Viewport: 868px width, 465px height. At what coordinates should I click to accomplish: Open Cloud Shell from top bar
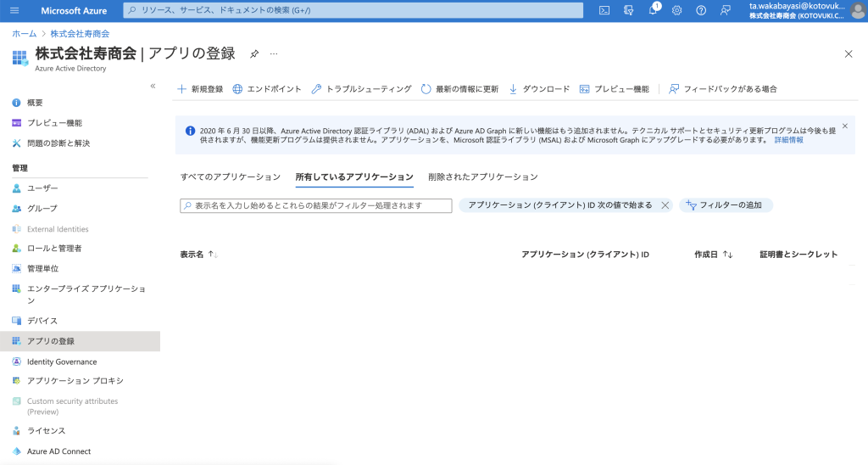tap(604, 10)
